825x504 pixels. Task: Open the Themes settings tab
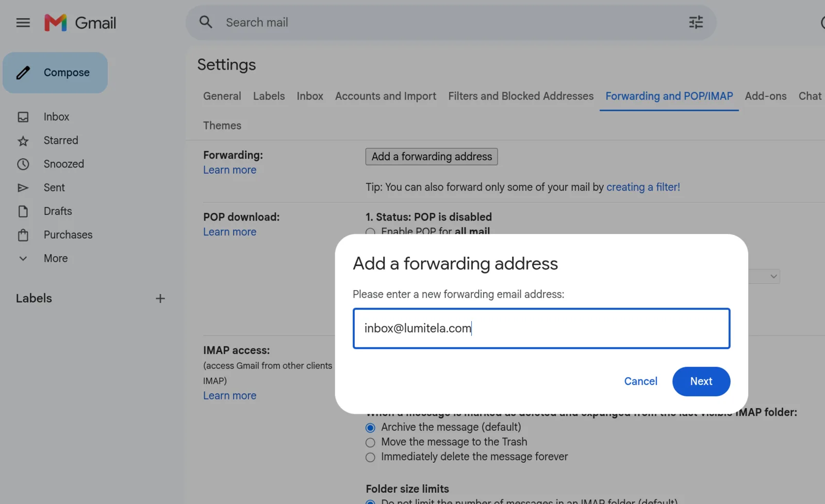click(222, 126)
